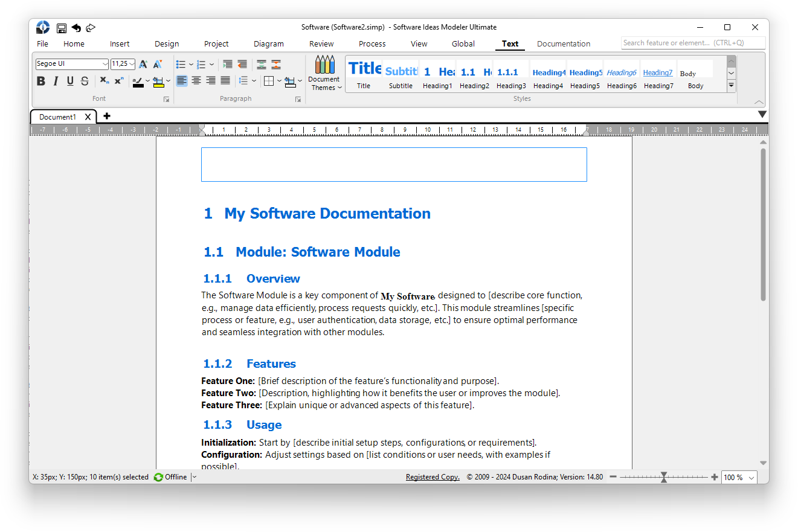The width and height of the screenshot is (798, 532).
Task: Apply the Heading7 style
Action: click(658, 75)
